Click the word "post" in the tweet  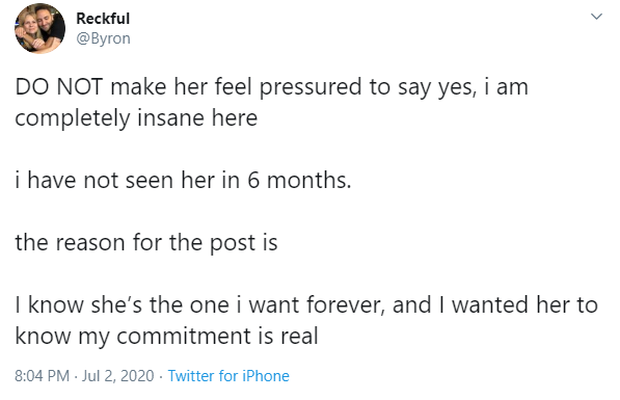tap(230, 243)
